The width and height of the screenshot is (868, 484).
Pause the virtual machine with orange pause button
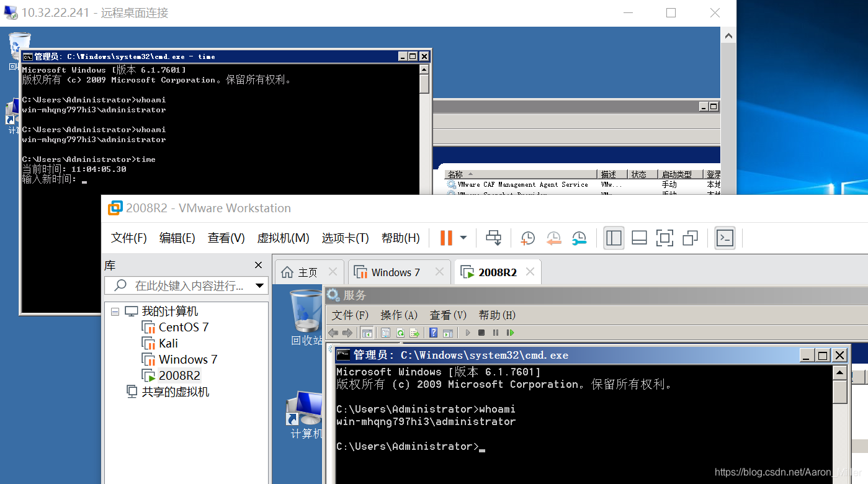446,238
